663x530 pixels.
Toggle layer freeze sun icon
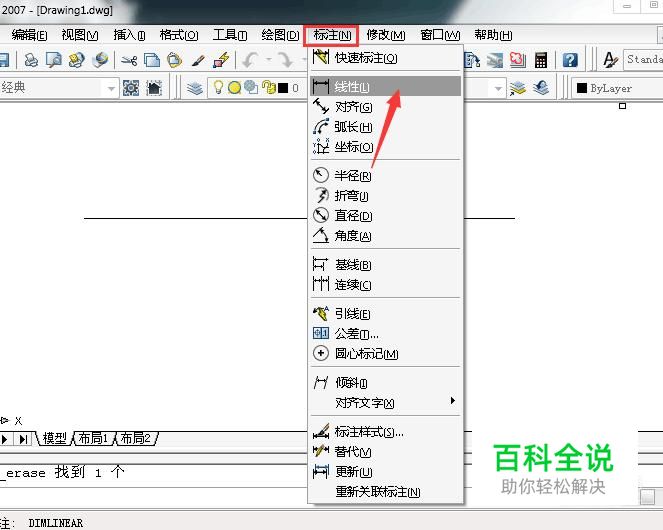point(234,88)
